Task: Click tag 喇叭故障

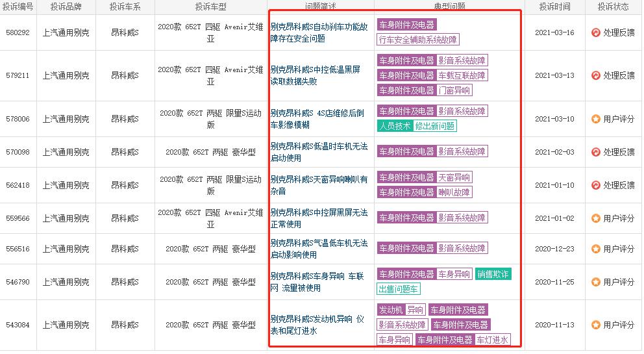Action: (454, 192)
